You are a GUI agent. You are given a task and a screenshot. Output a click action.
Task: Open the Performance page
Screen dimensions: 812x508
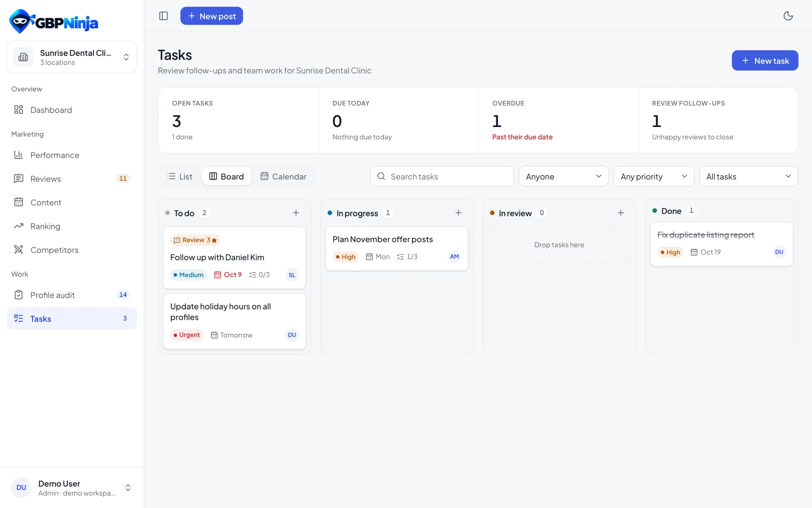72,155
